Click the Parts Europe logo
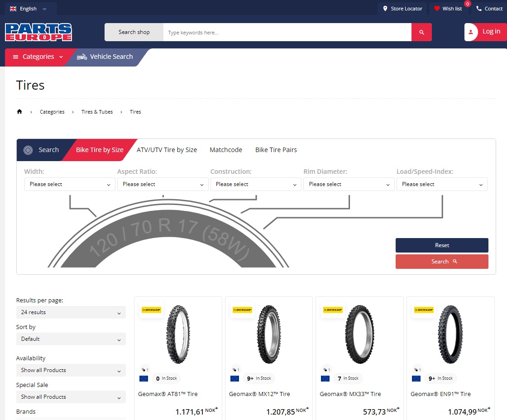 click(38, 32)
